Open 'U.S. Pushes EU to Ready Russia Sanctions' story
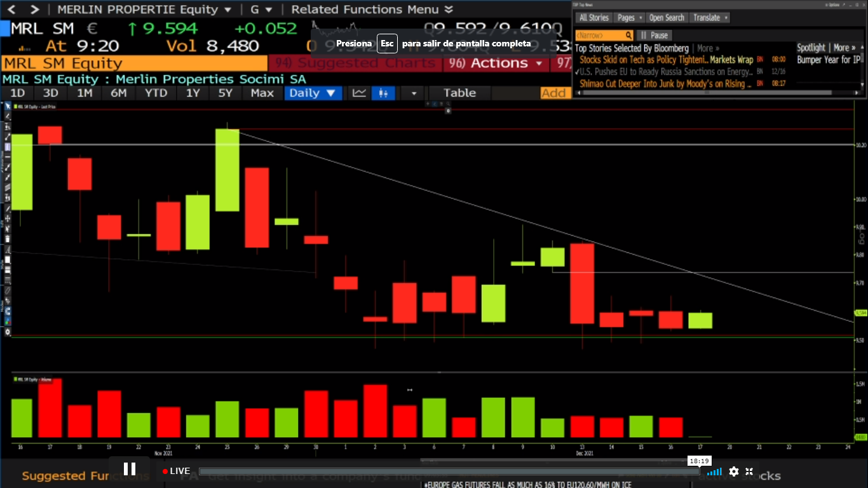Image resolution: width=868 pixels, height=488 pixels. 666,72
